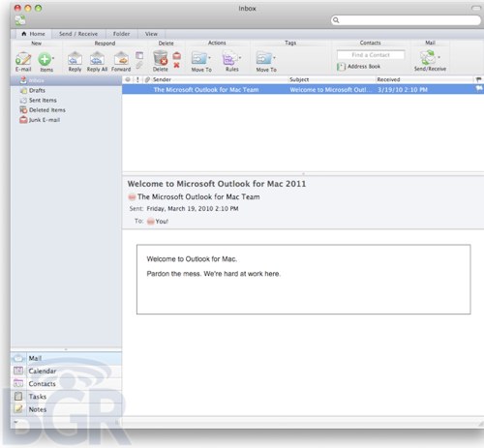Click the Find a Contact field

tap(371, 55)
